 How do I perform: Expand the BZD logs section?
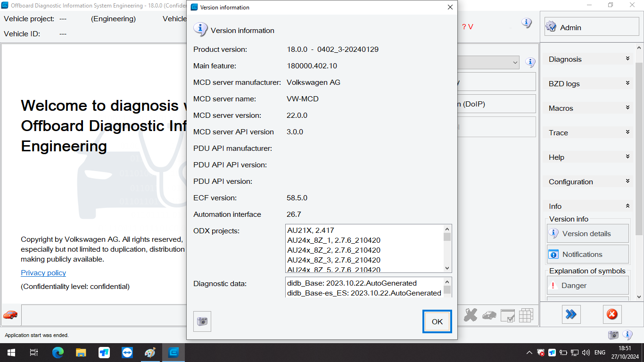pyautogui.click(x=588, y=83)
